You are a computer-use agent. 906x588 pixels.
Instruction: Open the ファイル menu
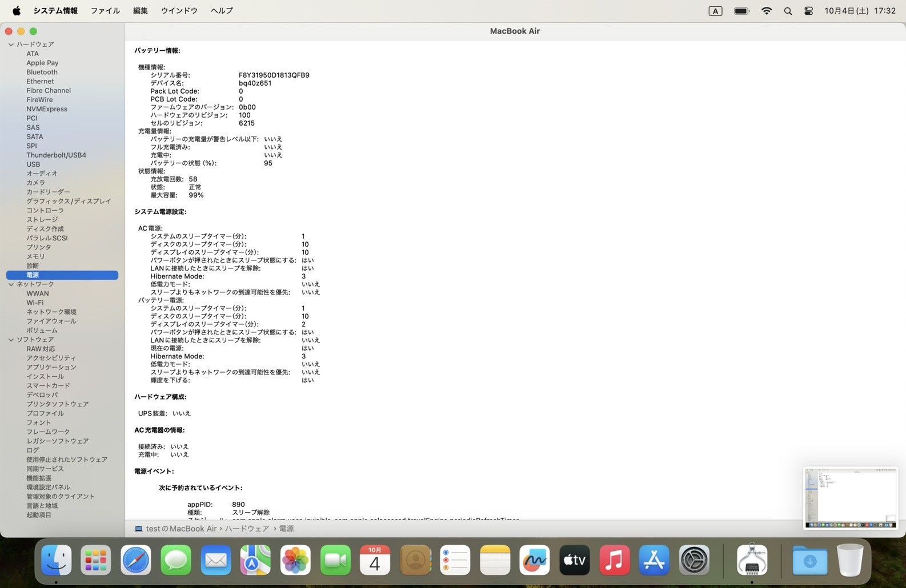point(105,11)
